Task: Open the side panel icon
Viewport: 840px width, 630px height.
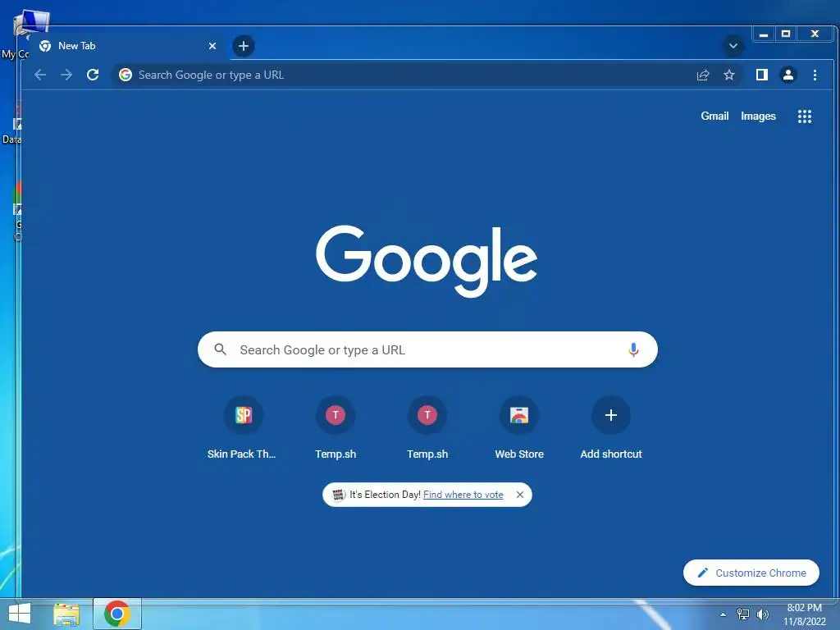Action: pyautogui.click(x=762, y=75)
